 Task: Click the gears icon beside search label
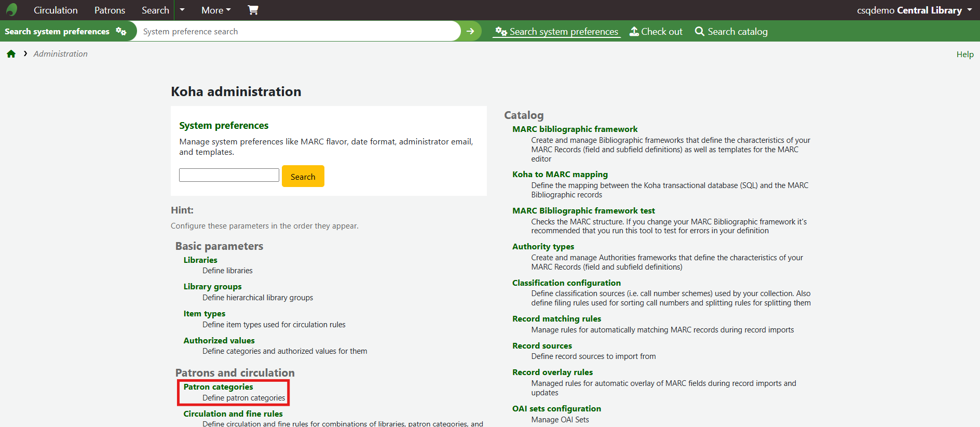(121, 31)
